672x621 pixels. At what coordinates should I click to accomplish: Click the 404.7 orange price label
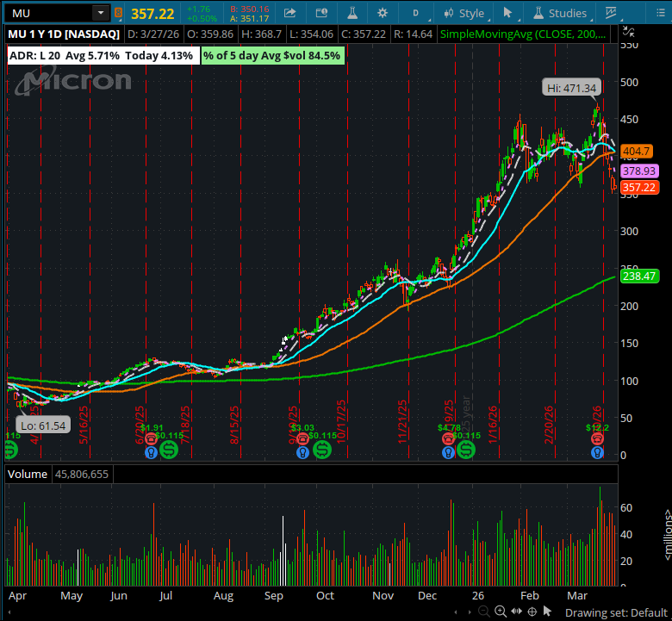tap(636, 151)
